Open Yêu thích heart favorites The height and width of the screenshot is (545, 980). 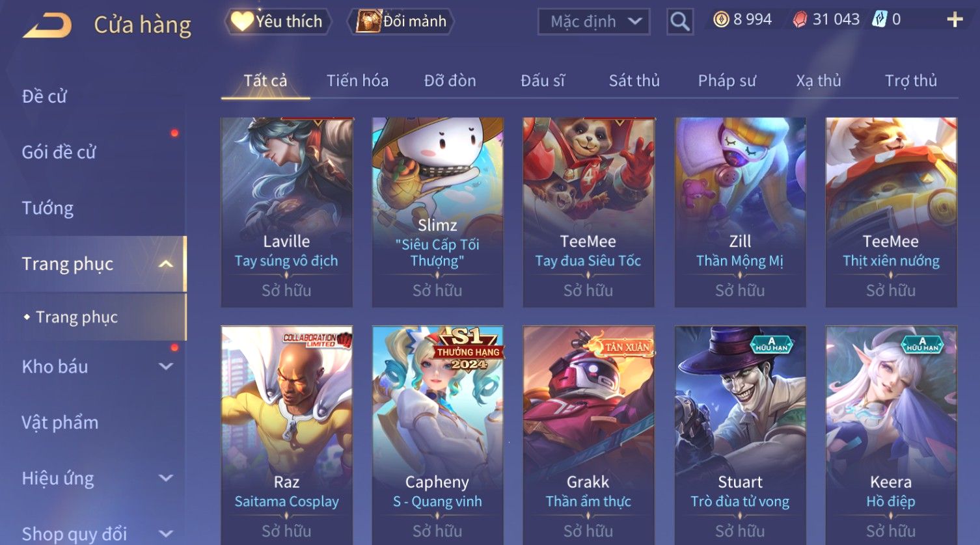point(278,21)
